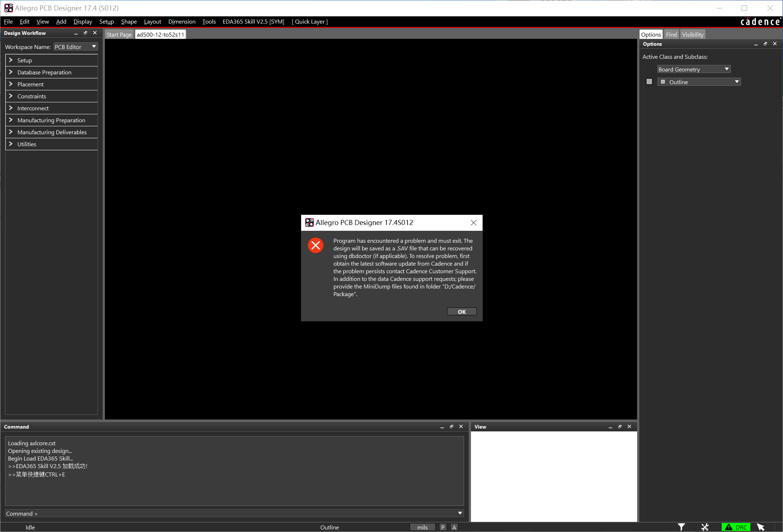Open EDA365 Skill V2.5 menu

pos(253,22)
